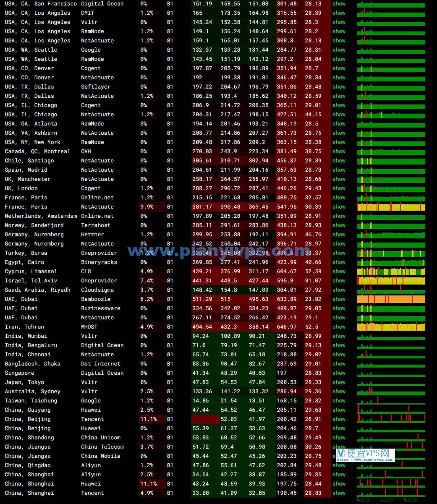Screen dimensions: 437x504
Task: Open show for Amsterdam Online.net
Action: (x=339, y=216)
